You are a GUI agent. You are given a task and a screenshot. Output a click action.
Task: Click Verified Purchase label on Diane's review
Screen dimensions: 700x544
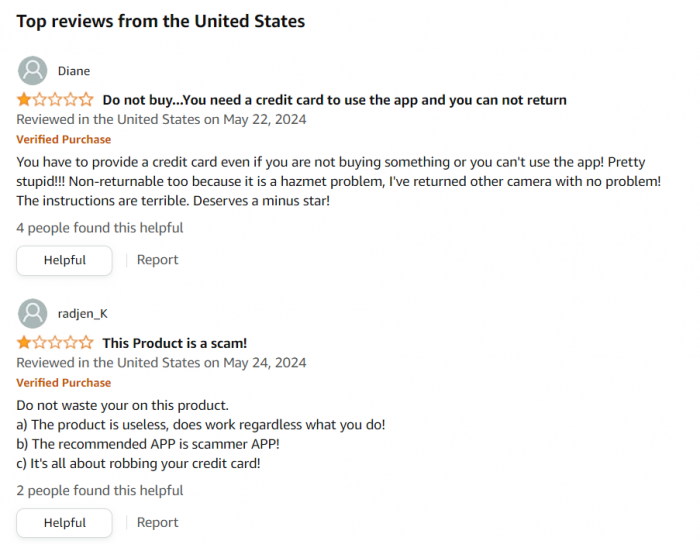63,140
